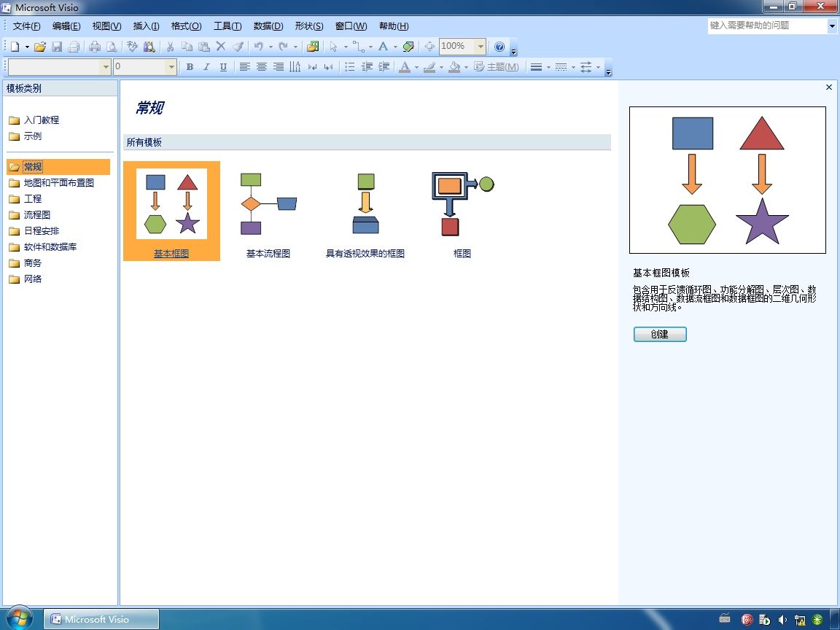
Task: Click the 主题(M) theme button
Action: pos(497,67)
